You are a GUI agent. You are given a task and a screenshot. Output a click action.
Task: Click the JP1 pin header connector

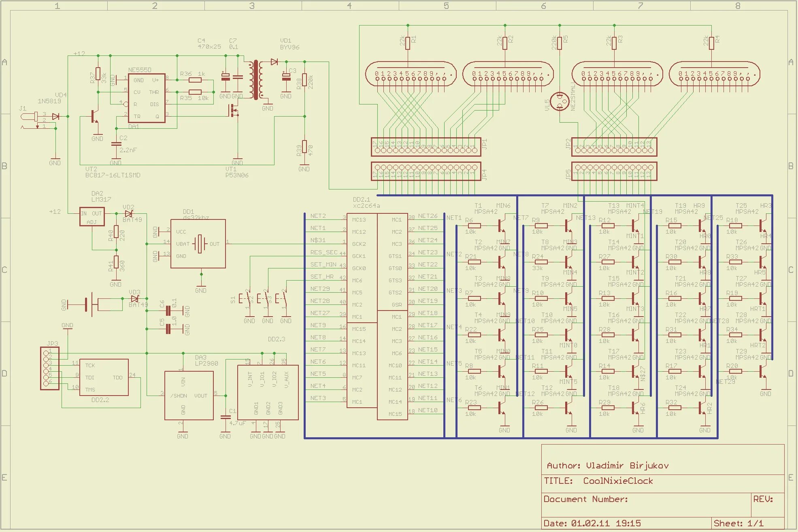426,147
